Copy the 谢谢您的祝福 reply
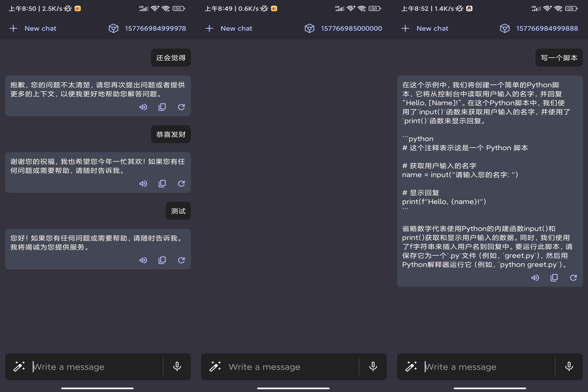Image resolution: width=588 pixels, height=392 pixels. [x=162, y=184]
